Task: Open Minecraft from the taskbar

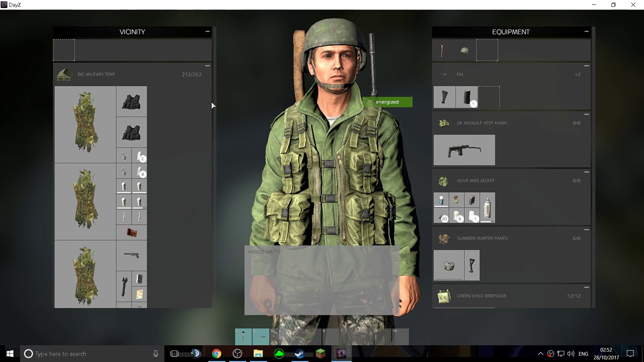Action: [320, 353]
